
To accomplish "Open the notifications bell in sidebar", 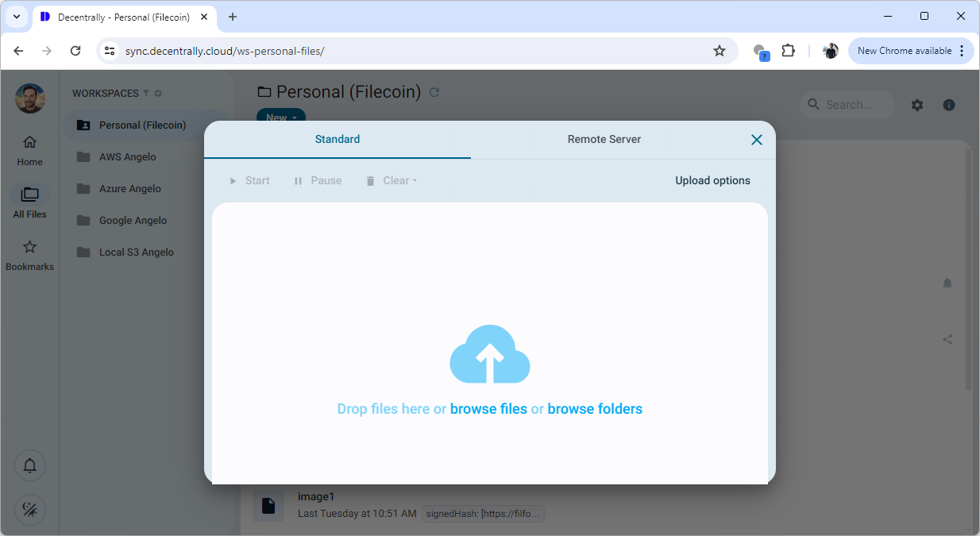I will coord(30,465).
